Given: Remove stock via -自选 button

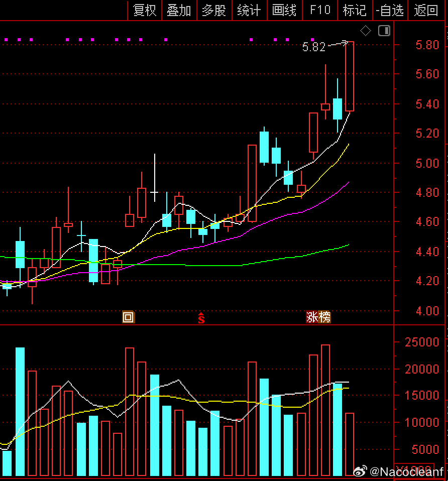Looking at the screenshot, I should point(390,10).
